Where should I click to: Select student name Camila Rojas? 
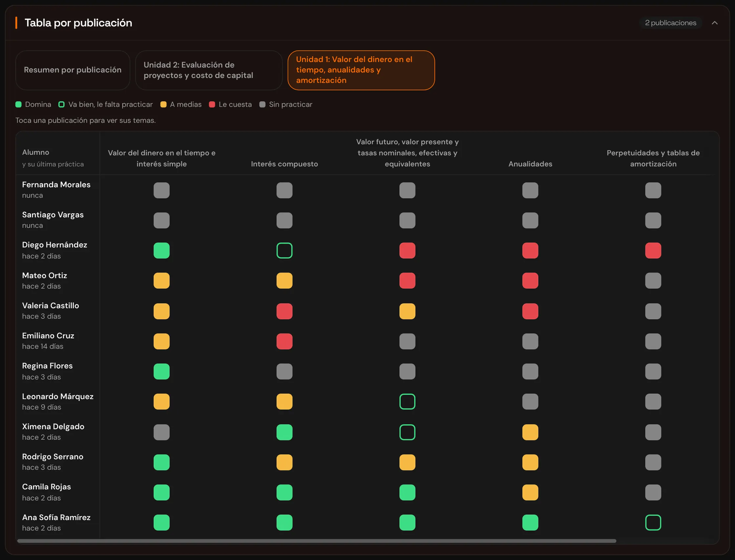pos(46,487)
